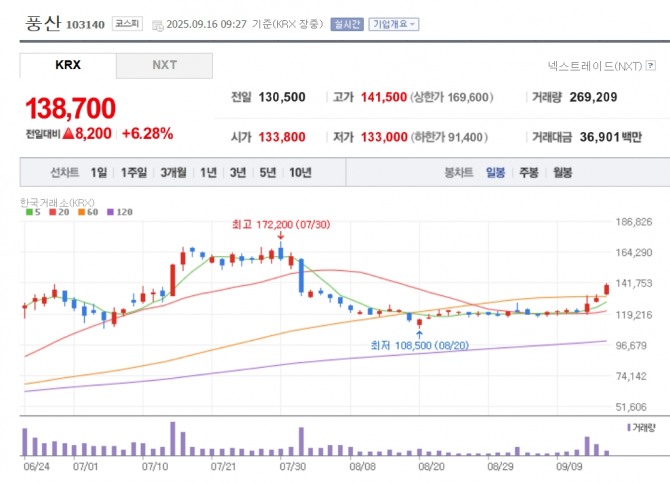Viewport: 670px width, 485px height.
Task: Select the 3개월 line chart period
Action: [173, 172]
